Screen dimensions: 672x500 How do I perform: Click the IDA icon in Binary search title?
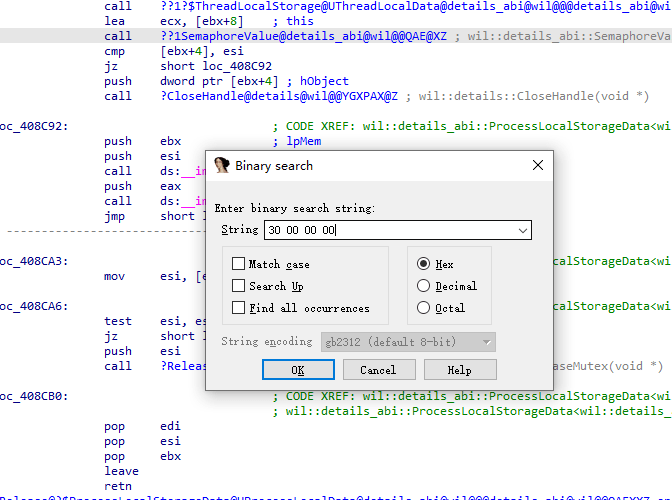pos(222,165)
